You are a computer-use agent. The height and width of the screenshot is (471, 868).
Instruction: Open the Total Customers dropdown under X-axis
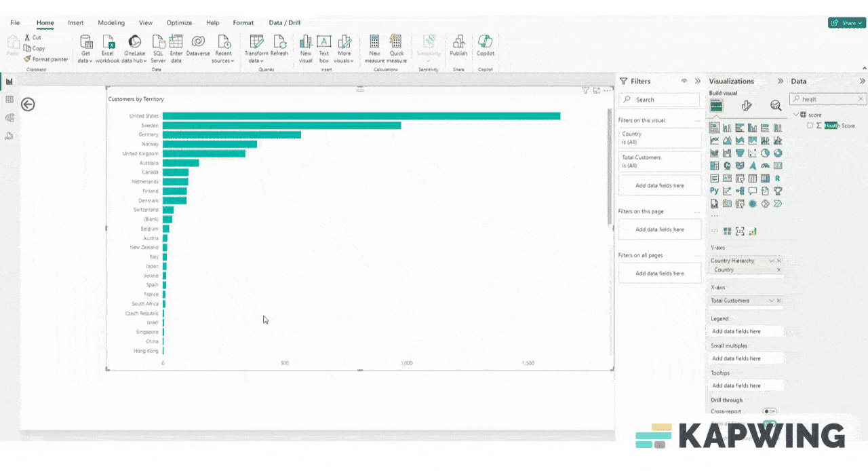771,301
